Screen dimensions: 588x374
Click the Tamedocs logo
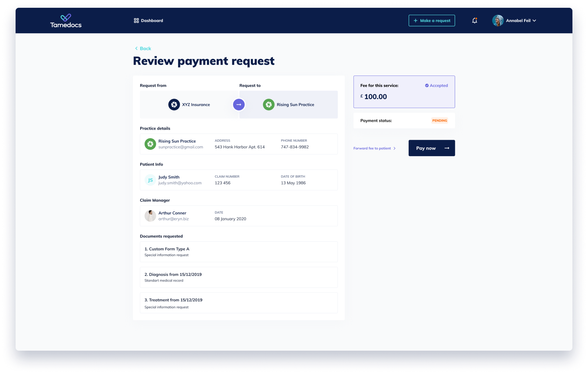click(x=66, y=21)
